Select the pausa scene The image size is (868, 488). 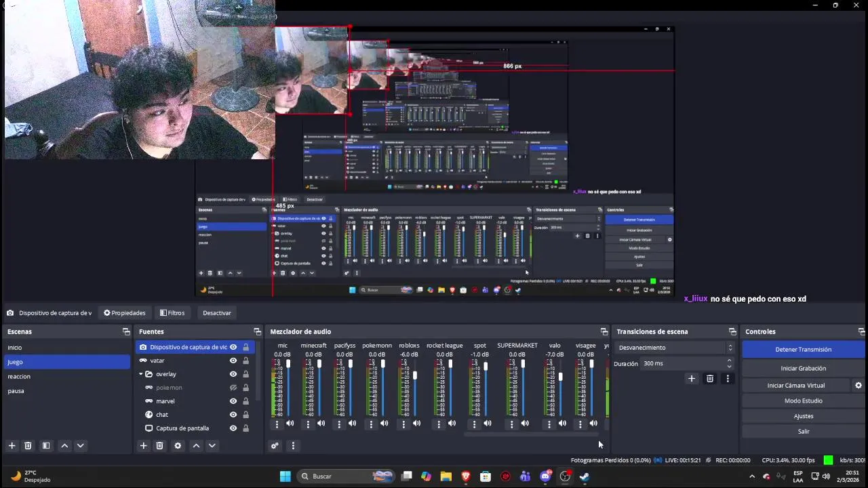(67, 391)
